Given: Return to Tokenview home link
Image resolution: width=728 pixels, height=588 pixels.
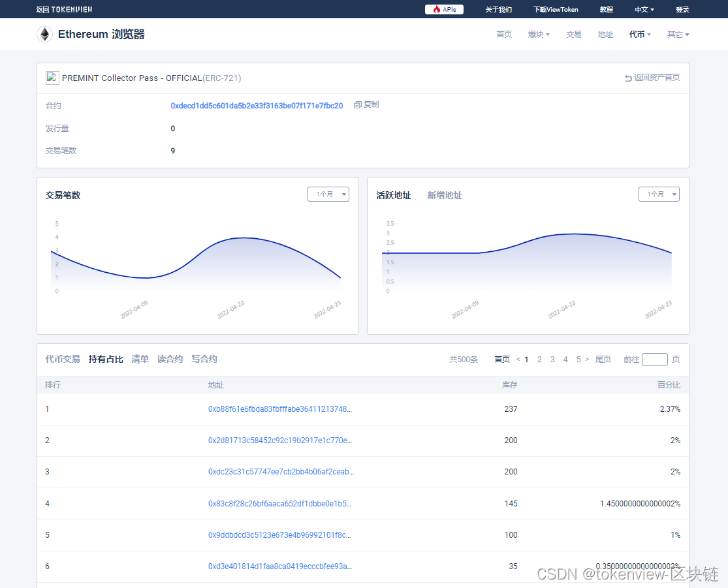Looking at the screenshot, I should pos(64,9).
